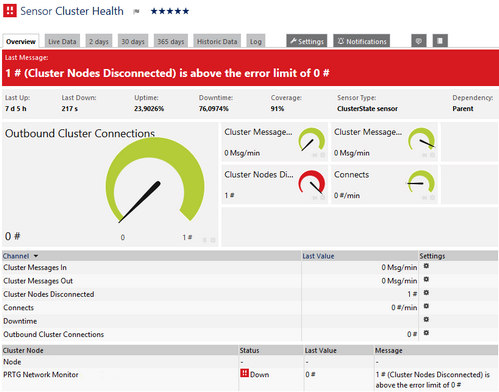The image size is (499, 392).
Task: Click the square icon on the Cluster Nodes Di... gauge
Action: [x=322, y=198]
